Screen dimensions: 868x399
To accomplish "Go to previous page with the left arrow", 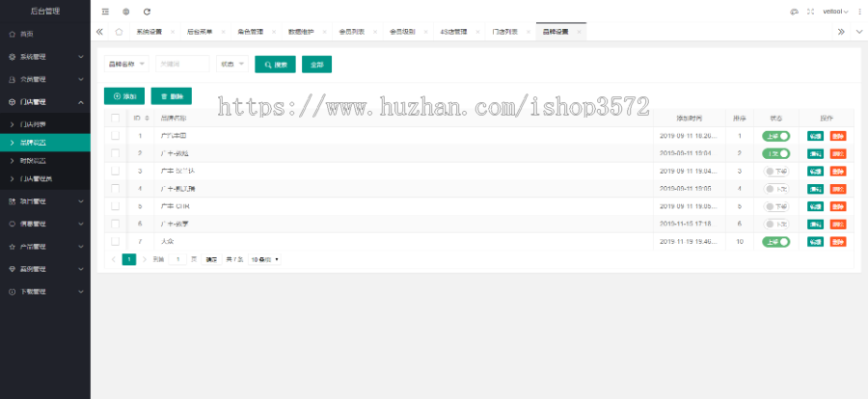I will [x=114, y=259].
